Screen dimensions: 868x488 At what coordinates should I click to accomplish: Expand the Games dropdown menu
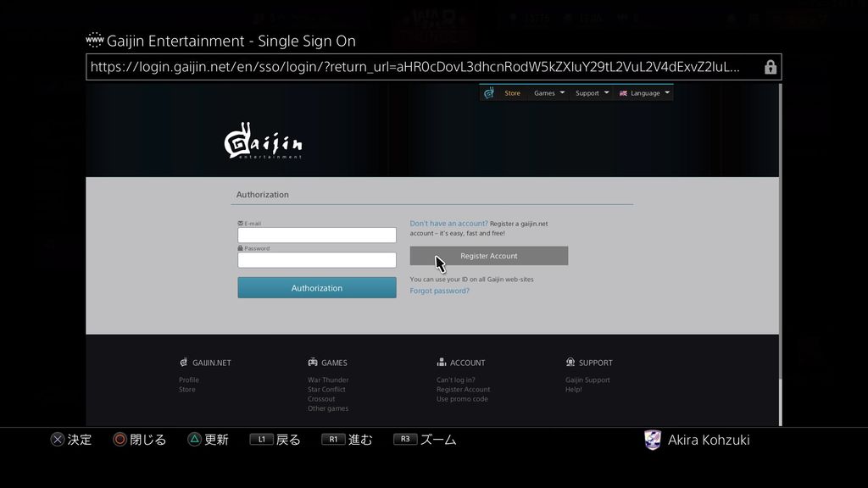click(549, 93)
